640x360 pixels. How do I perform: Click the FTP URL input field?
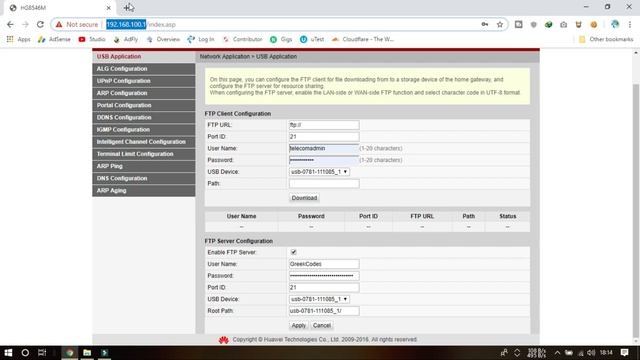coord(324,125)
